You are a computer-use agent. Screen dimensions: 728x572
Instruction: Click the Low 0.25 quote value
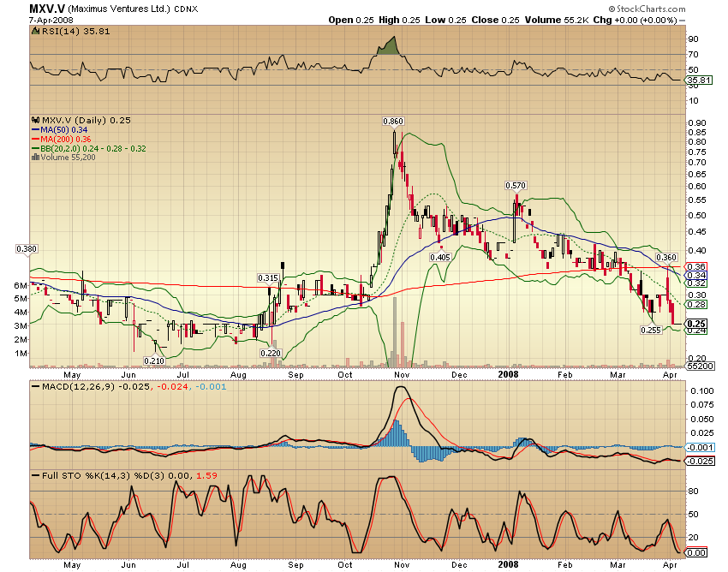click(445, 20)
